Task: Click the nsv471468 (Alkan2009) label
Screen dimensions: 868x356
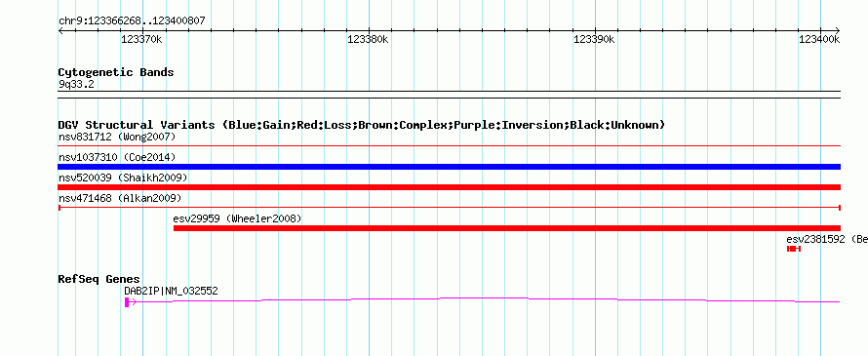Action: (x=120, y=198)
